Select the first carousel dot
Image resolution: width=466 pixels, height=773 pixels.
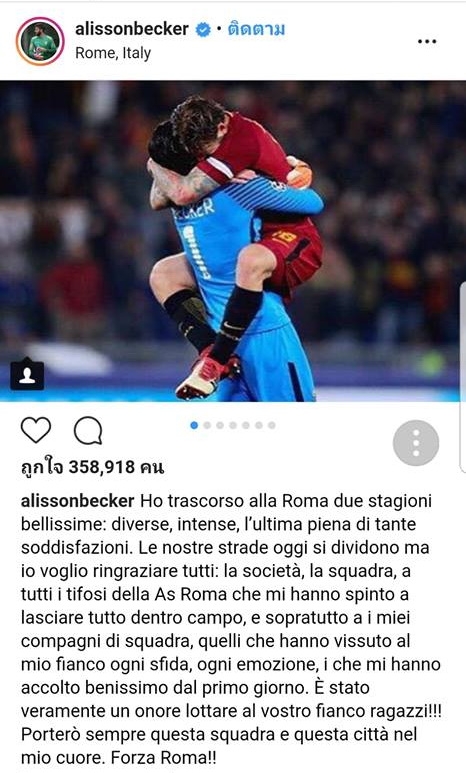tap(194, 425)
